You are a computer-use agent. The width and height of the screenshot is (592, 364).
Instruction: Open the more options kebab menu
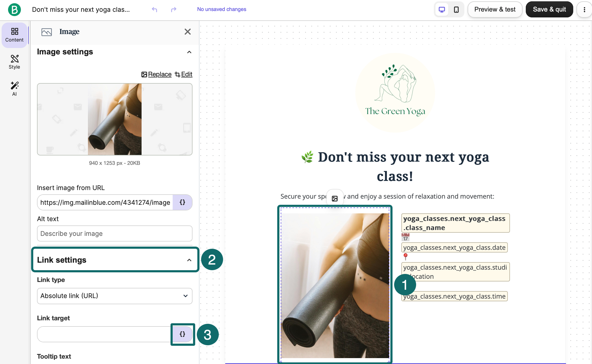[x=584, y=10]
